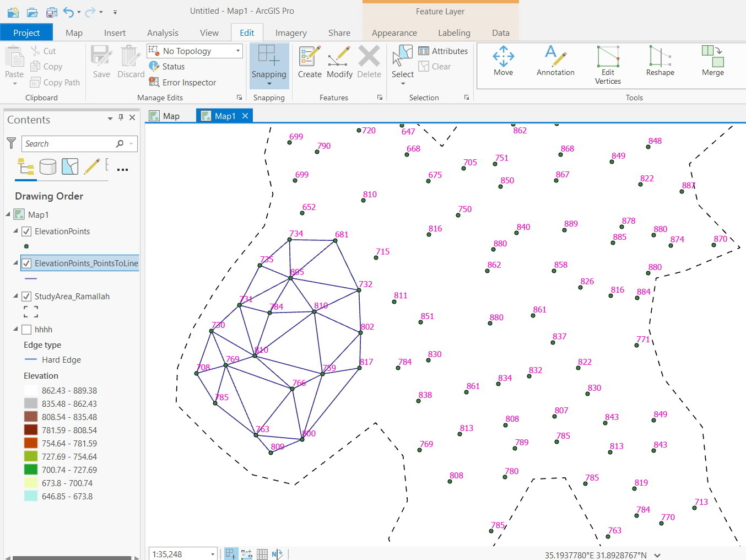Expand the Select tool dropdown arrow

coord(403,84)
